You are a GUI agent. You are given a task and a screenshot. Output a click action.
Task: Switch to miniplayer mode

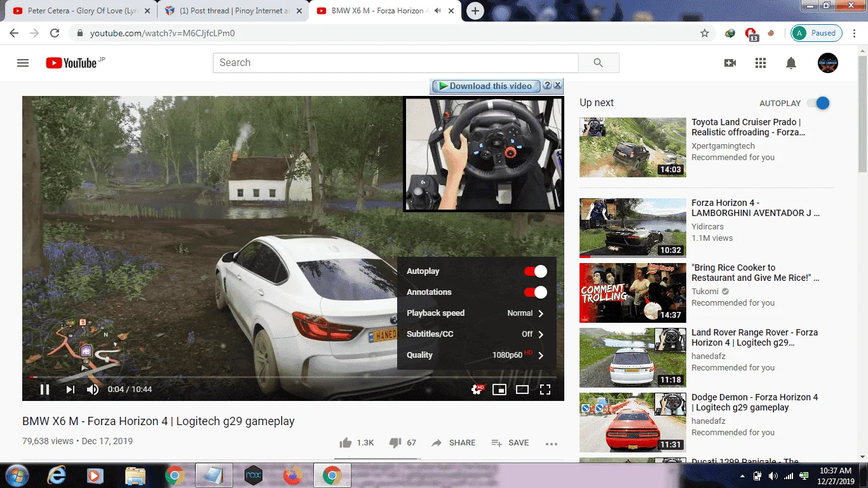coord(499,390)
